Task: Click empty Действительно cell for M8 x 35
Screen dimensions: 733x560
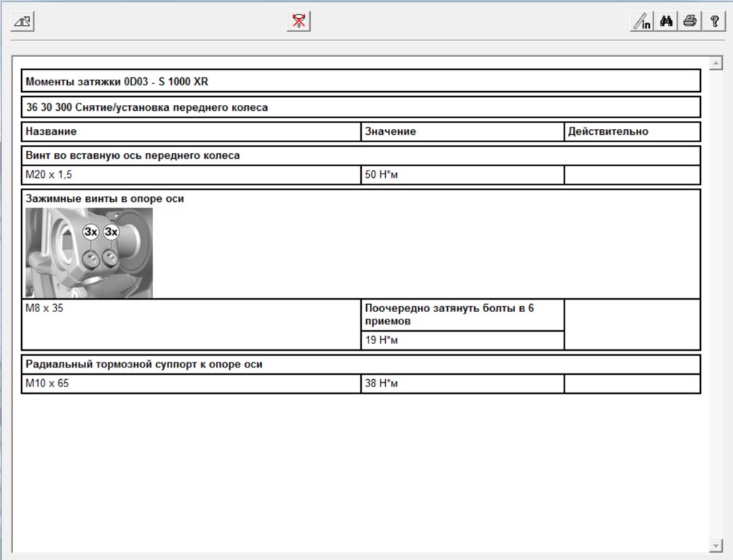Action: click(632, 324)
